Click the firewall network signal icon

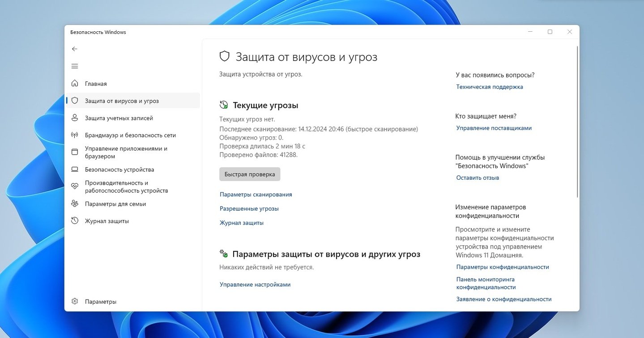point(75,135)
